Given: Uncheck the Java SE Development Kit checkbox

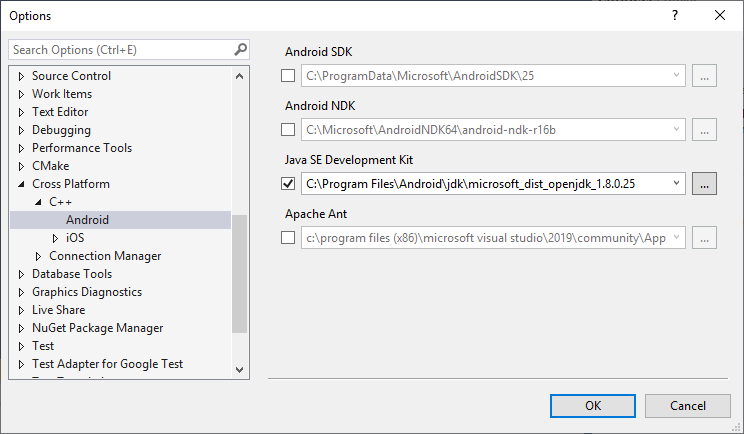Looking at the screenshot, I should [x=289, y=183].
